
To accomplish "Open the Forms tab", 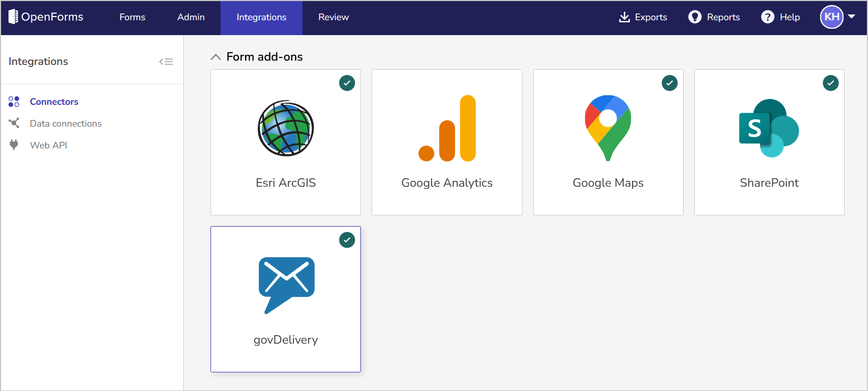I will (132, 17).
